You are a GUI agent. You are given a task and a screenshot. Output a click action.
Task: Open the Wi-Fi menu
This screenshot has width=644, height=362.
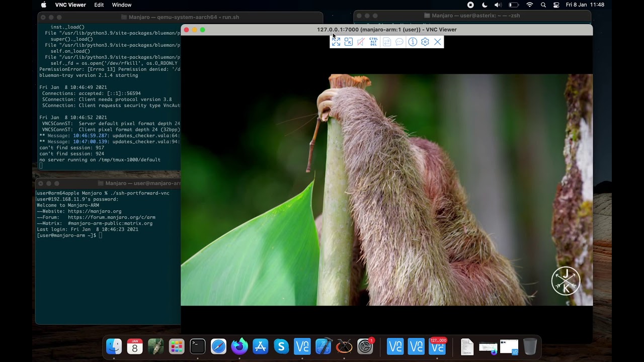coord(530,5)
